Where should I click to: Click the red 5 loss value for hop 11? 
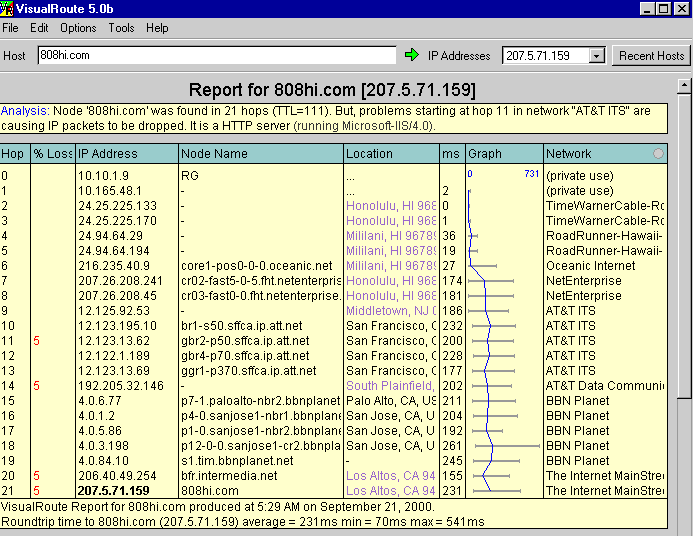click(36, 341)
